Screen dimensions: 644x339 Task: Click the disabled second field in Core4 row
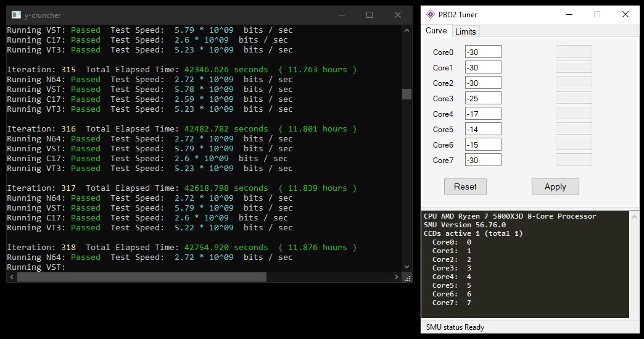[574, 114]
